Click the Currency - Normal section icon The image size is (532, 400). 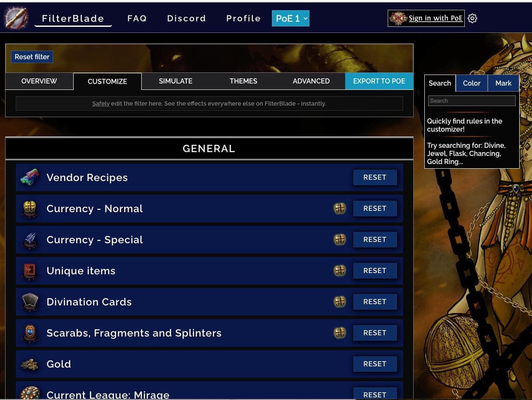pyautogui.click(x=30, y=209)
